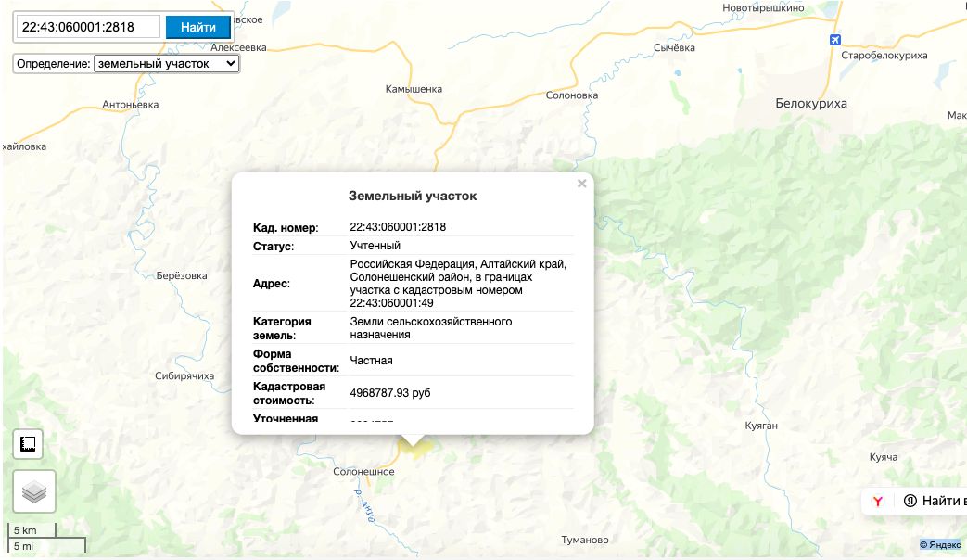This screenshot has width=967, height=560.
Task: Click the airport icon near Старобелокуриха
Action: pos(835,40)
